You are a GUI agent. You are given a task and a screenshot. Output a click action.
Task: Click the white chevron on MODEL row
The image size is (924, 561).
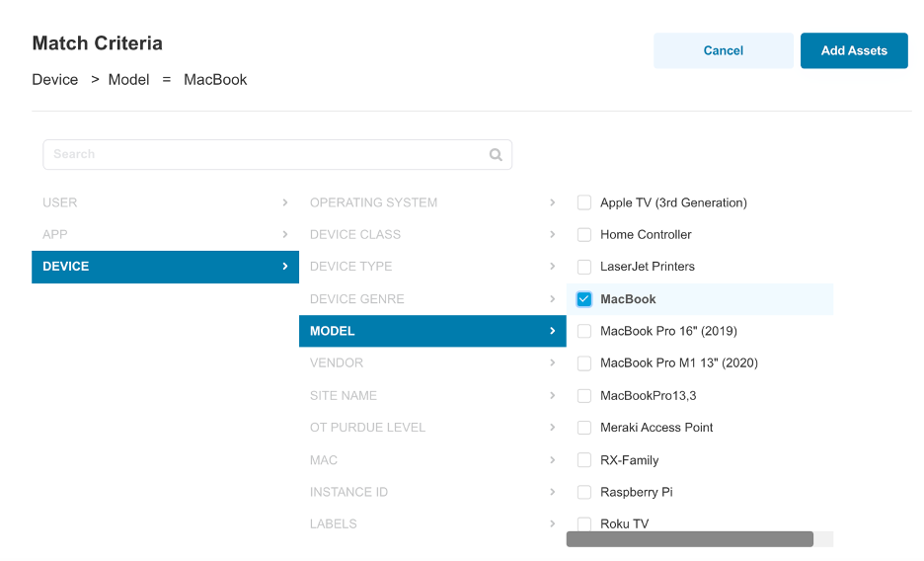[x=552, y=331]
